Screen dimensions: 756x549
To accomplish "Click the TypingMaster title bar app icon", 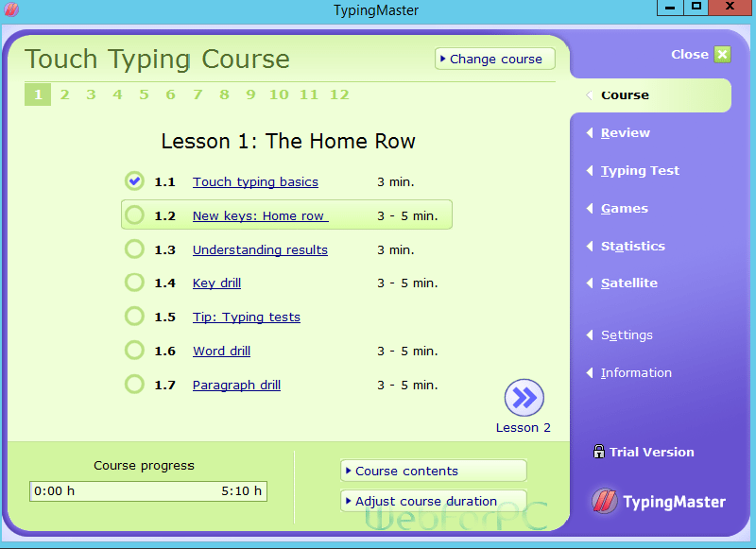I will click(11, 9).
